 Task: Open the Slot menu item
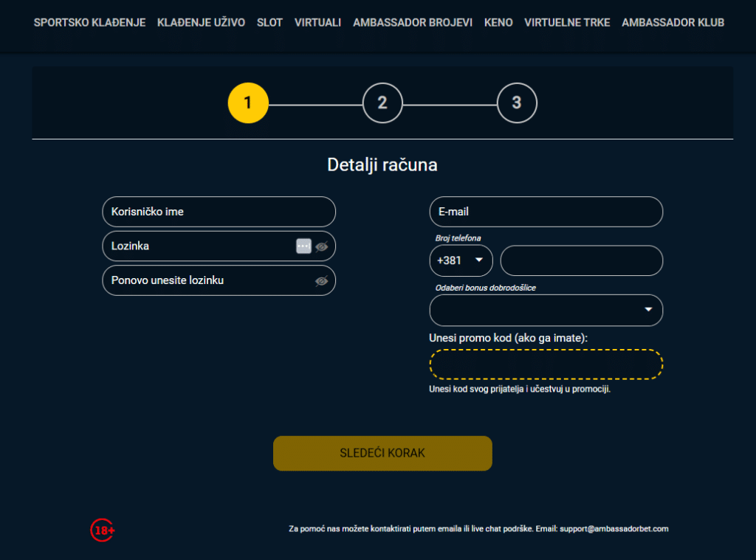269,23
